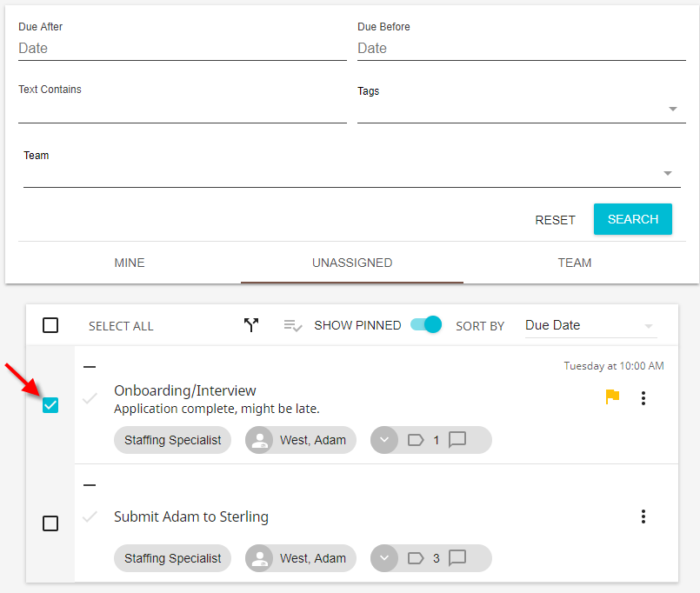
Task: Switch to the Mine tab
Action: [x=130, y=263]
